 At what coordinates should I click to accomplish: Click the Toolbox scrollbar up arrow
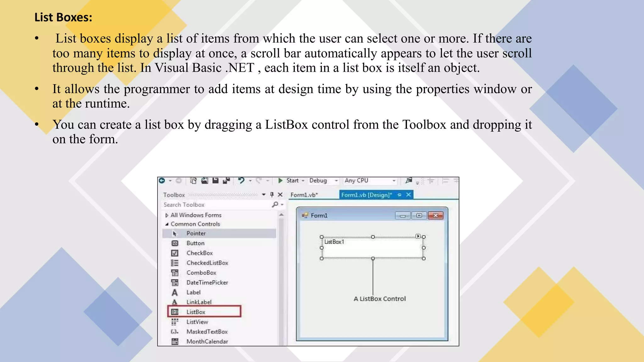tap(281, 215)
